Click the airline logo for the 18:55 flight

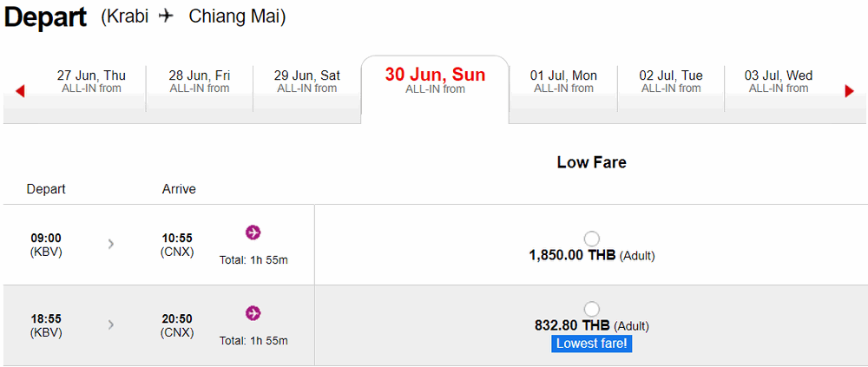pos(253,312)
